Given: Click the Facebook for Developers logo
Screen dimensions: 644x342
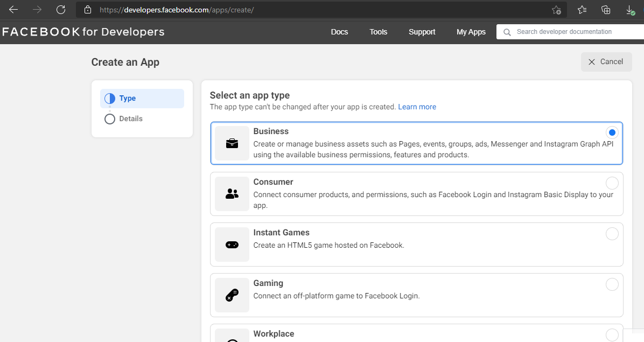Looking at the screenshot, I should [x=83, y=32].
